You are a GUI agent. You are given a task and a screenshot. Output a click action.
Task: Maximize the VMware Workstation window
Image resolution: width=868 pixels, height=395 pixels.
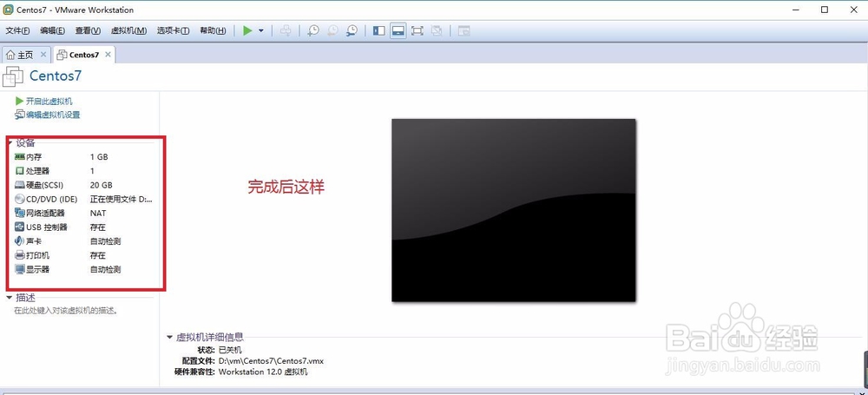pyautogui.click(x=825, y=10)
